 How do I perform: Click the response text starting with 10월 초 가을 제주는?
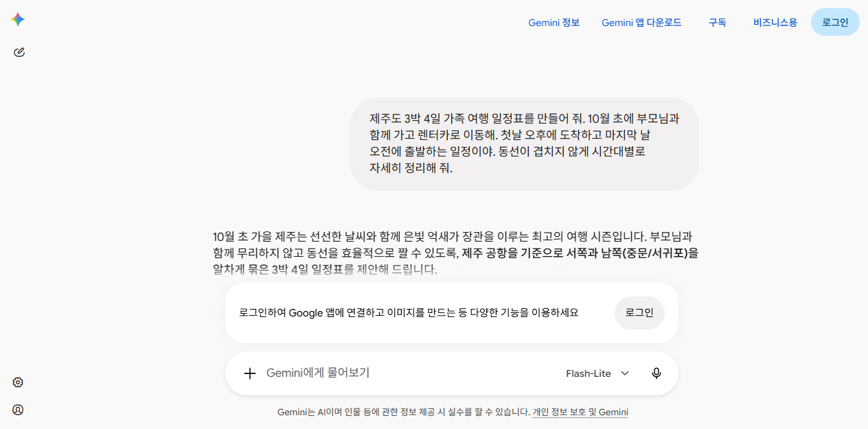[456, 253]
